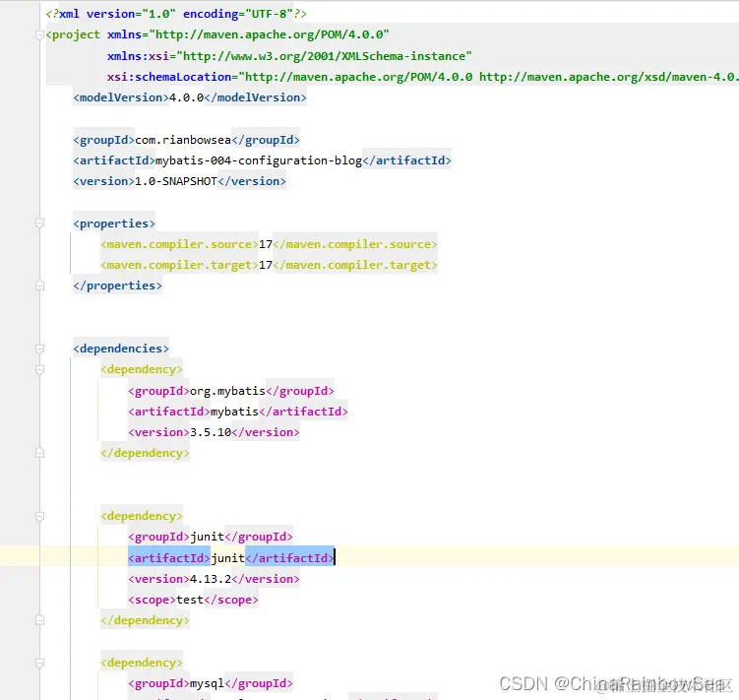Click the scope test value
Image resolution: width=739 pixels, height=700 pixels.
tap(190, 600)
